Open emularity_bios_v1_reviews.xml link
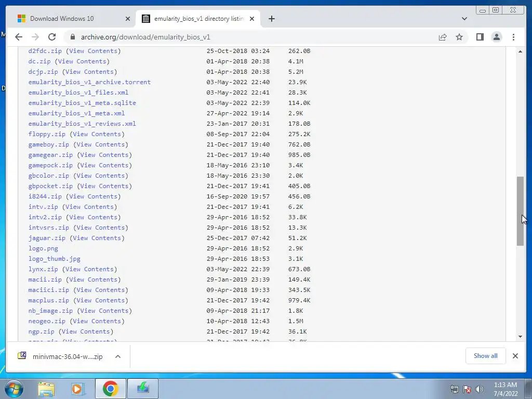This screenshot has height=399, width=532. click(82, 124)
